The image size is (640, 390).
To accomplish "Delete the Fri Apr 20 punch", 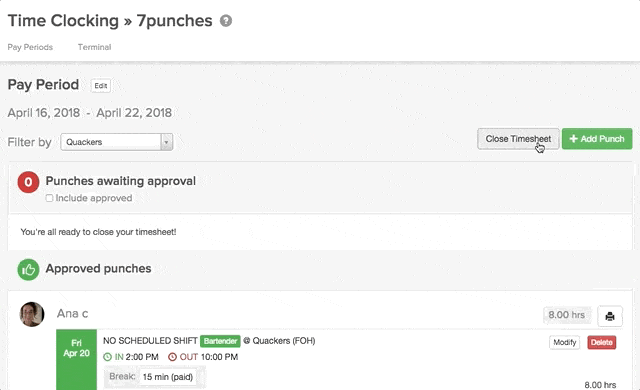I will (602, 342).
